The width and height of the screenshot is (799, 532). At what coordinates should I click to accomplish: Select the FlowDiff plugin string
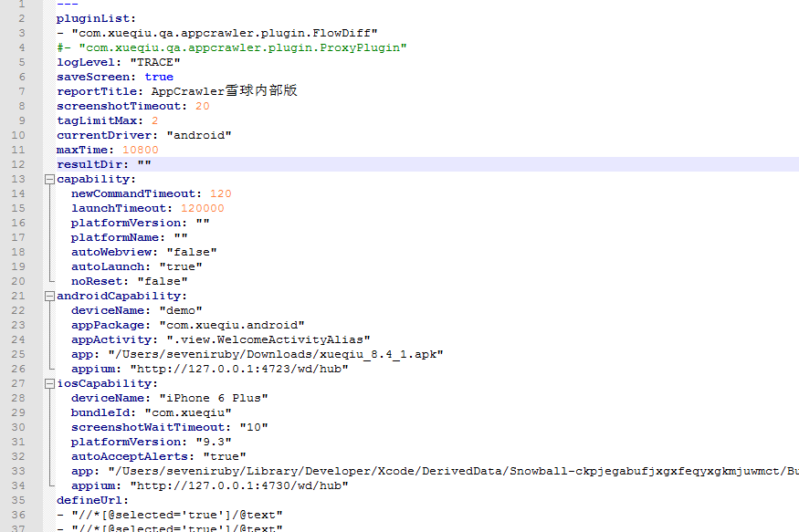click(x=225, y=33)
